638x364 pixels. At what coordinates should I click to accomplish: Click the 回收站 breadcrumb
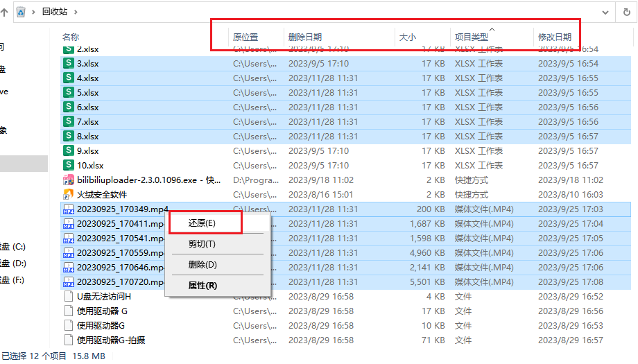55,12
